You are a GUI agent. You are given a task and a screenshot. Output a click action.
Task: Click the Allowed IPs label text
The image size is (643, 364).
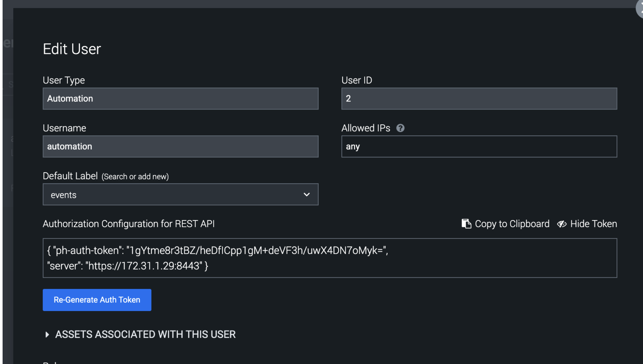365,128
